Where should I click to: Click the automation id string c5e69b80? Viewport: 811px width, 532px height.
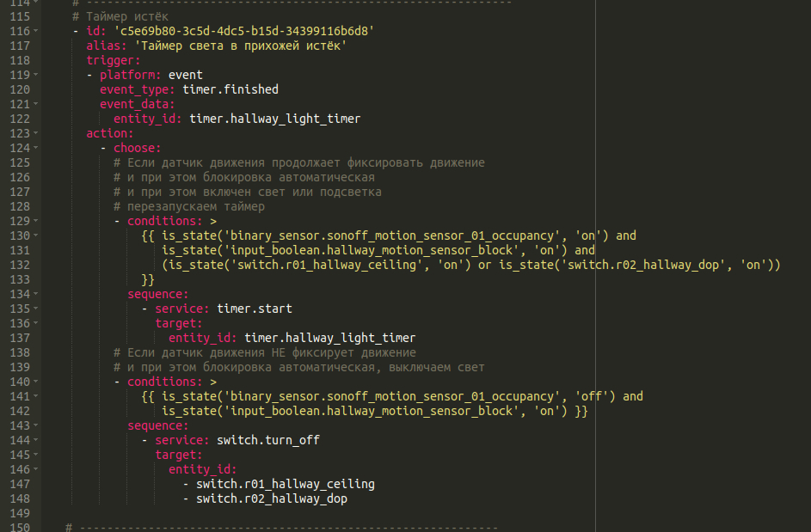(244, 31)
